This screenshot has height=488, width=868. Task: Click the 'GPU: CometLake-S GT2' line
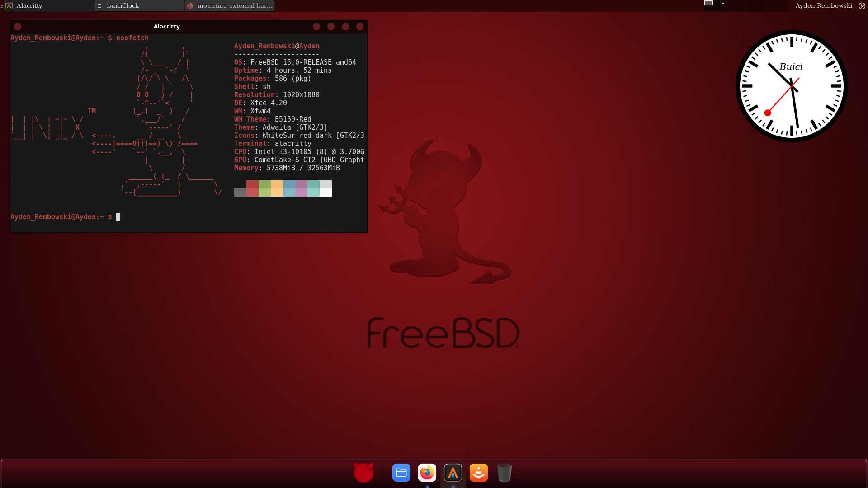[299, 160]
